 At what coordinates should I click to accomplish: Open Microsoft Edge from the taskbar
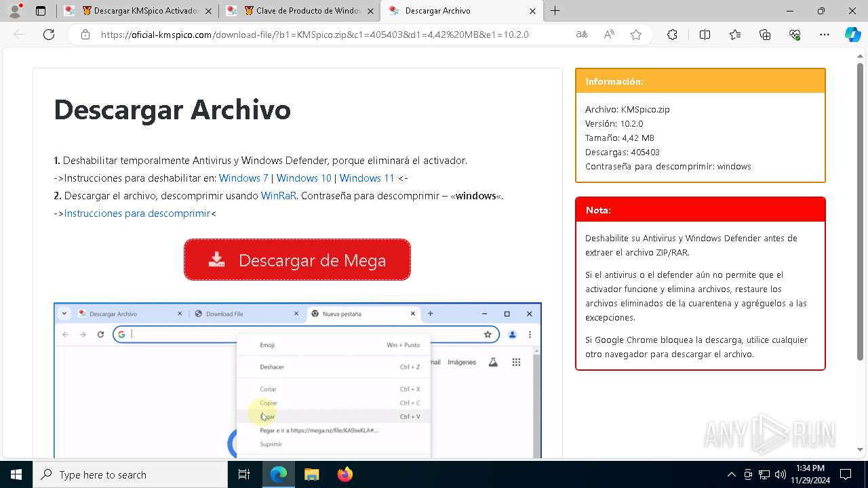click(x=279, y=474)
